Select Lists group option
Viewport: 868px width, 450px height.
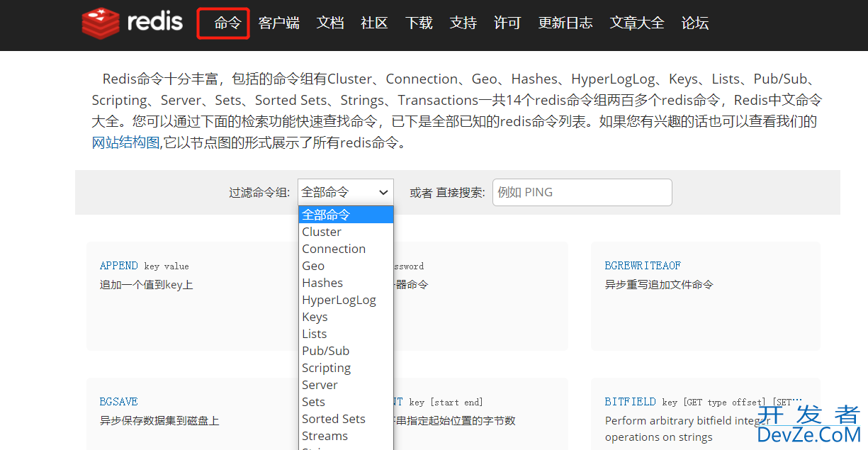click(346, 334)
